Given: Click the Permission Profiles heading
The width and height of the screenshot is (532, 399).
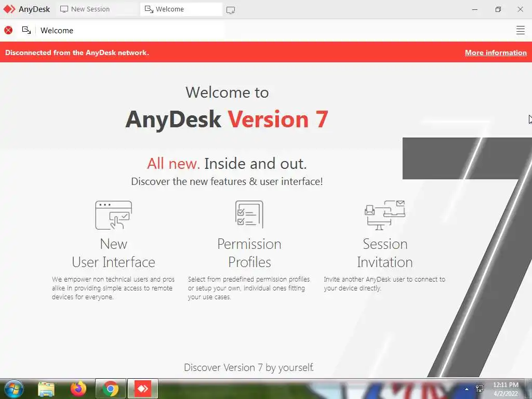Looking at the screenshot, I should click(x=249, y=253).
